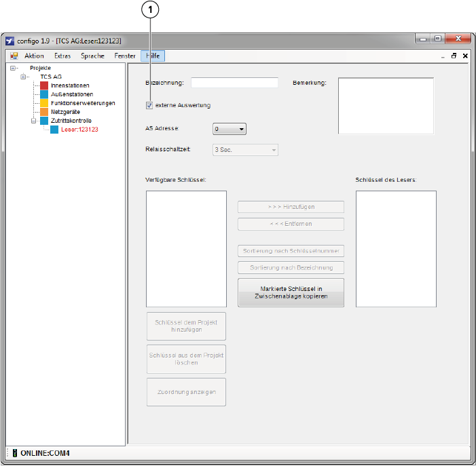
Task: Click the orange Netzgeräte icon
Action: point(45,112)
